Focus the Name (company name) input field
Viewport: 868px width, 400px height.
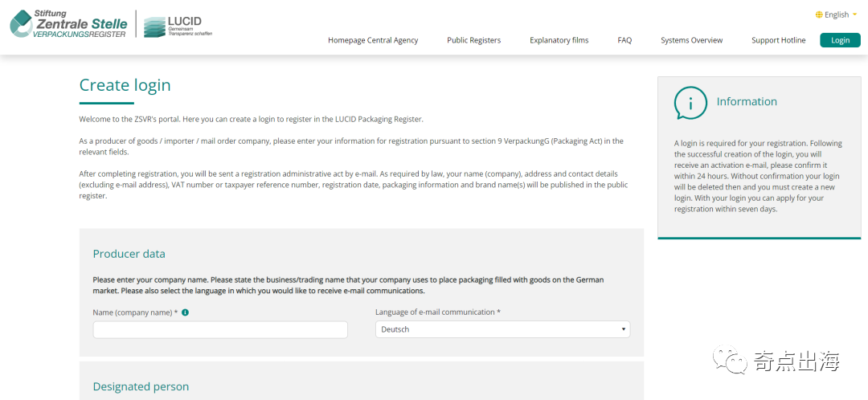tap(220, 329)
